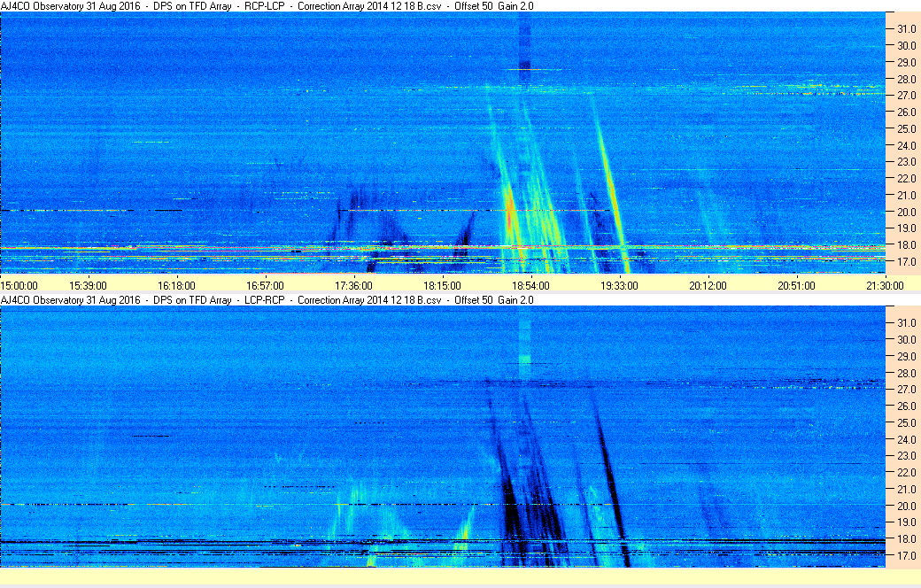Pick the 24.0 label on LCP-RCP axis
The width and height of the screenshot is (921, 588).
(906, 439)
